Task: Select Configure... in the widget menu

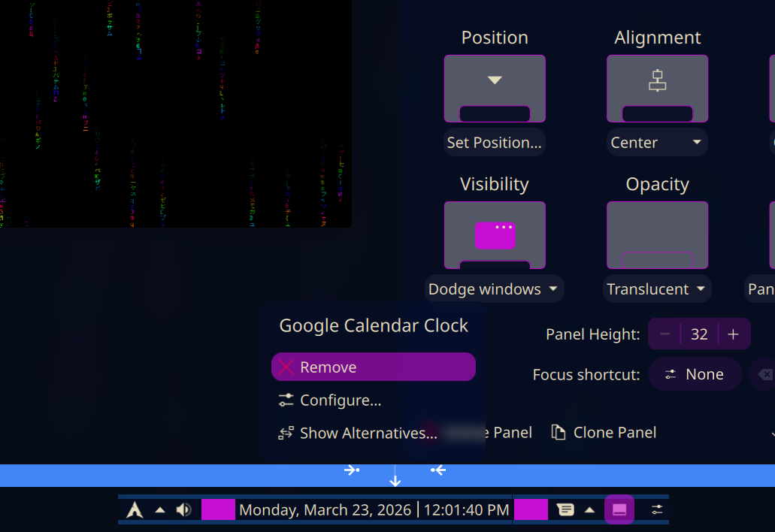Action: pos(340,401)
